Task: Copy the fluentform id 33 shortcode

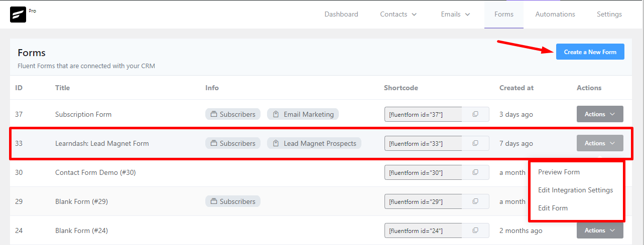Action: pyautogui.click(x=475, y=143)
